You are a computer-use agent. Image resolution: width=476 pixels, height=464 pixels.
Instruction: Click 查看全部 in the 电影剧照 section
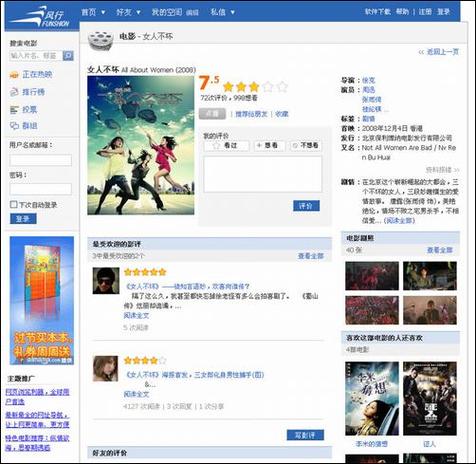[x=440, y=250]
